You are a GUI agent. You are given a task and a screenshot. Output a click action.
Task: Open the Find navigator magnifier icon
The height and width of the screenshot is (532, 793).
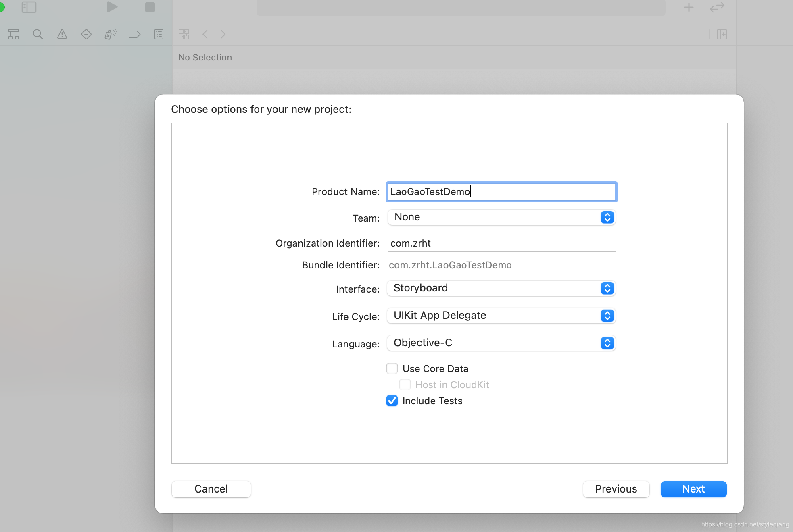38,35
